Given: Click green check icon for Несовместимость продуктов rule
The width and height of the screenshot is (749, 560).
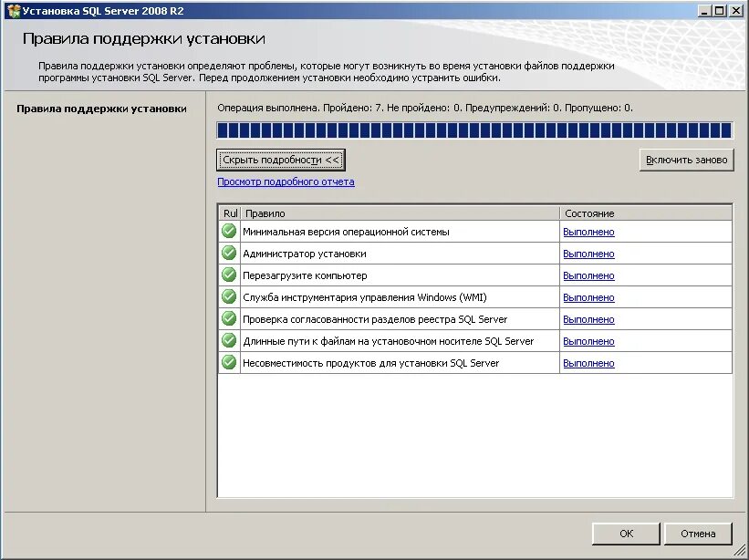Looking at the screenshot, I should (229, 362).
